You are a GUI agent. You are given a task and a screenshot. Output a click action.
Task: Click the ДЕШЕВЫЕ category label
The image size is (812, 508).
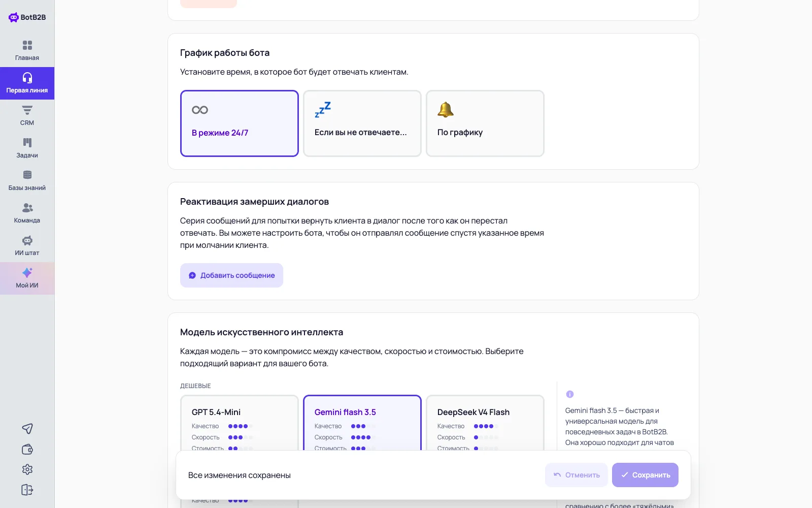(x=195, y=386)
